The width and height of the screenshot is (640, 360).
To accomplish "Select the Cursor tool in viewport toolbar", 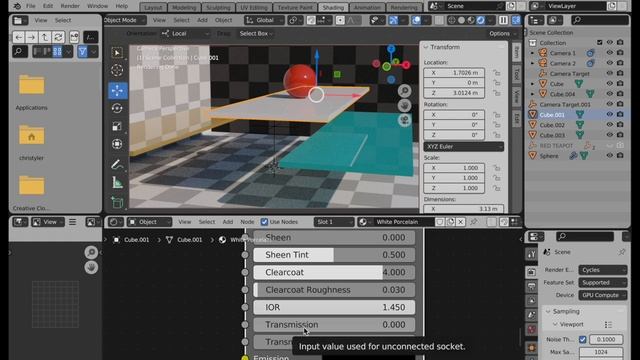I will 118,71.
